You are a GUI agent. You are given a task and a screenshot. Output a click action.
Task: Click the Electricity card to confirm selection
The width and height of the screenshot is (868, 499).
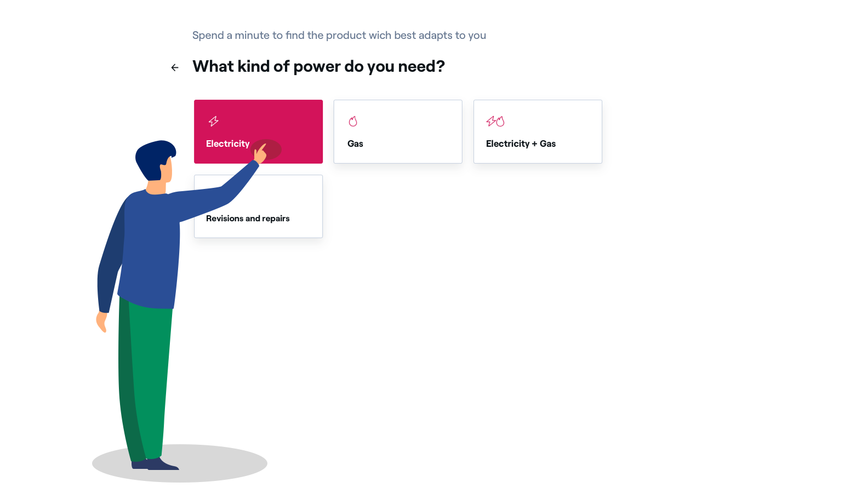click(x=258, y=131)
